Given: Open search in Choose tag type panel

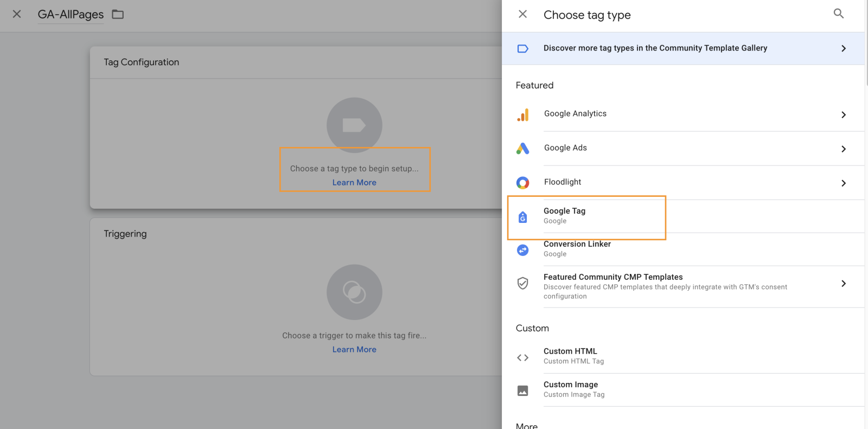Looking at the screenshot, I should coord(839,14).
